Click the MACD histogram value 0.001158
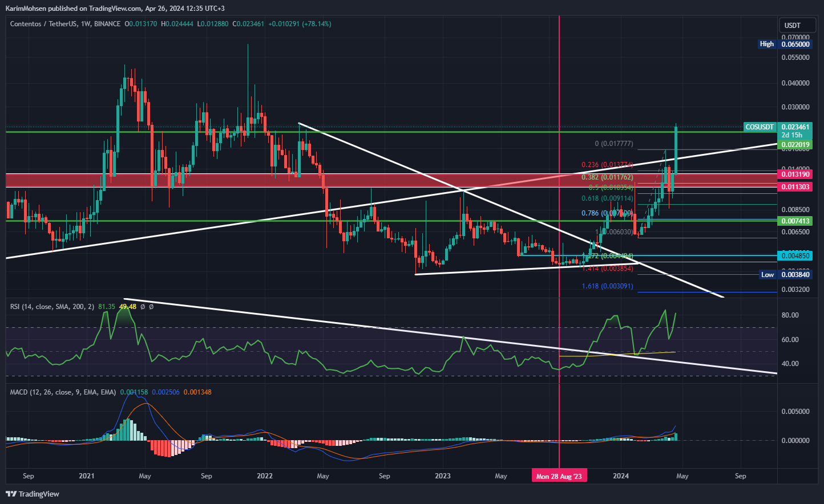Image resolution: width=824 pixels, height=504 pixels. 134,392
